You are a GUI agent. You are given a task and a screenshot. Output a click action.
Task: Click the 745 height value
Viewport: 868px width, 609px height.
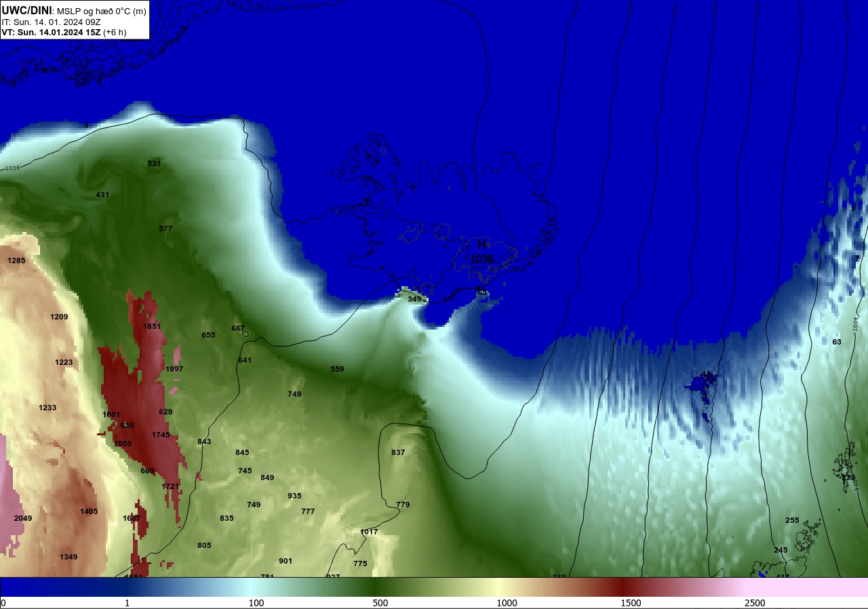click(245, 471)
